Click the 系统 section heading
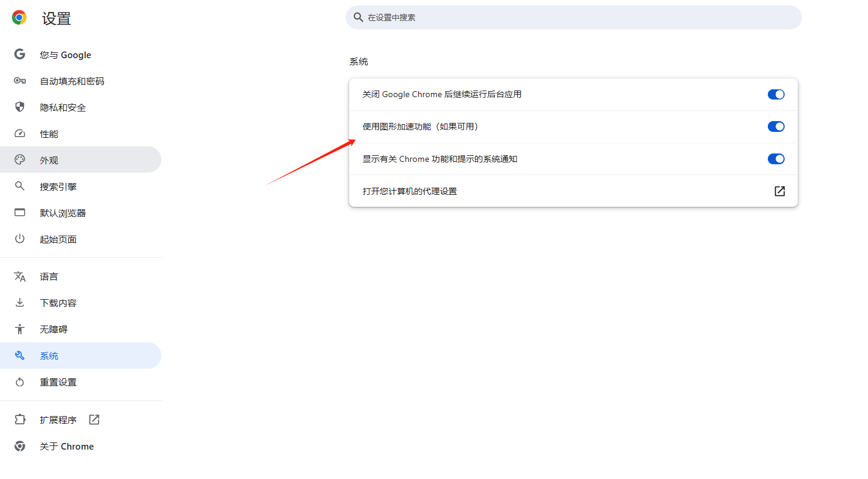This screenshot has width=868, height=479. point(359,62)
